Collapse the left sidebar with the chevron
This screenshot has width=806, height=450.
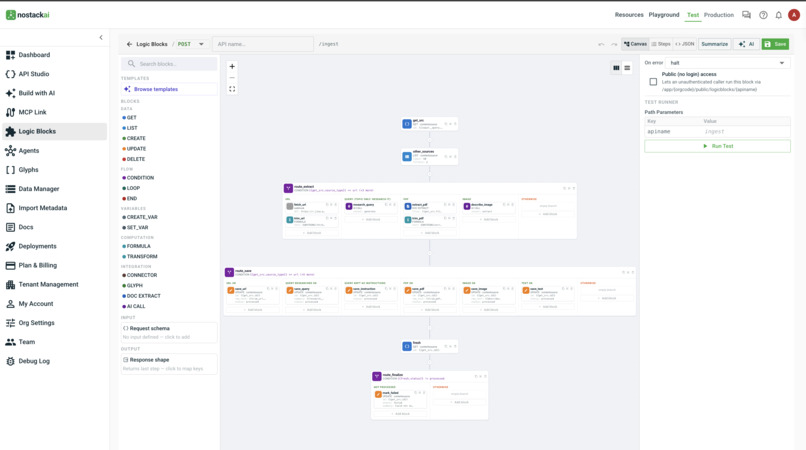(x=101, y=37)
